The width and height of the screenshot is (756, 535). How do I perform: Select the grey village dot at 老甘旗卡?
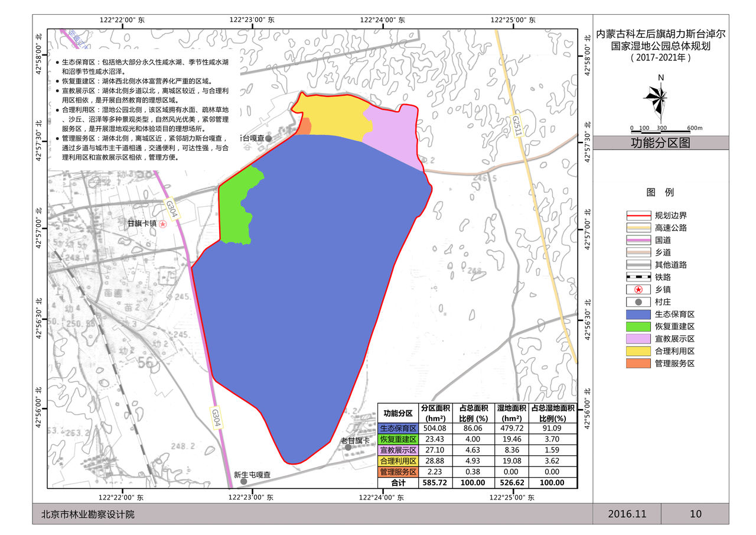pyautogui.click(x=348, y=448)
